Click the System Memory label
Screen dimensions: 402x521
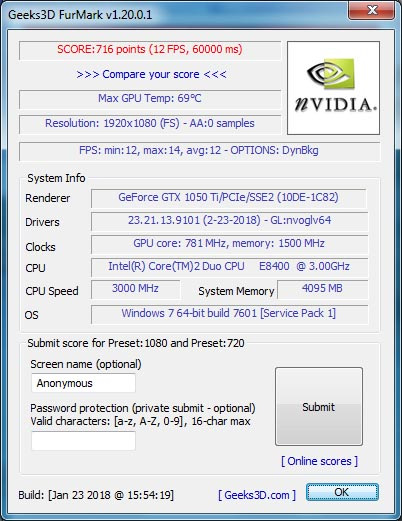(x=236, y=291)
